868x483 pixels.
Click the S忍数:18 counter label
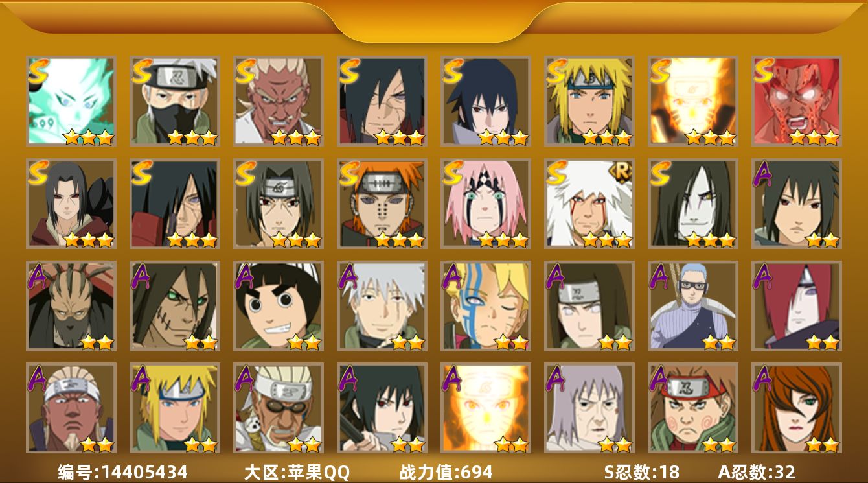641,472
